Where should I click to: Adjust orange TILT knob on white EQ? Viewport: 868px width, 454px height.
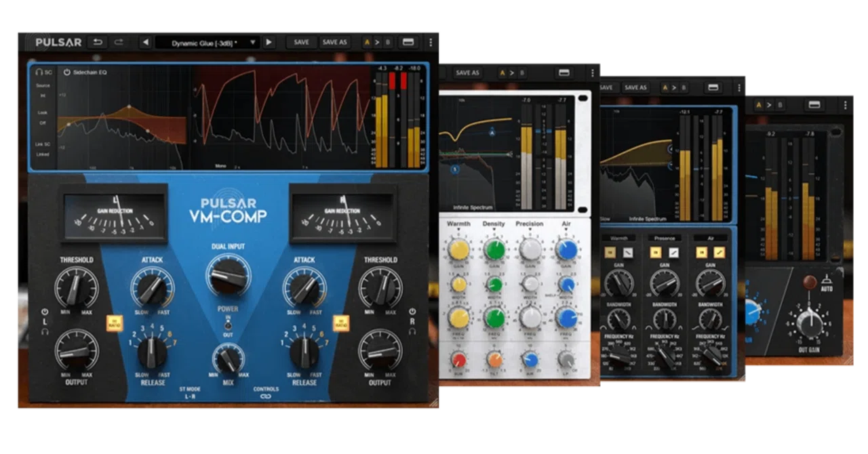494,359
